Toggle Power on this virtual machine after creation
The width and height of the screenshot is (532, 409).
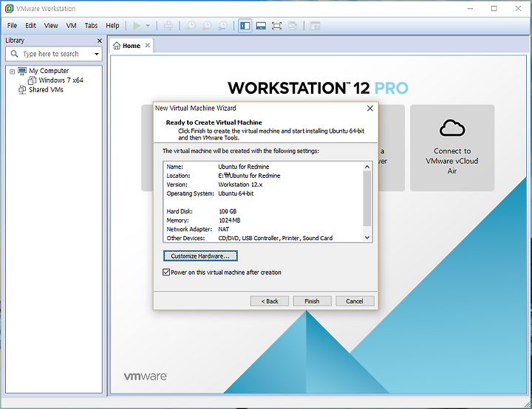click(166, 272)
